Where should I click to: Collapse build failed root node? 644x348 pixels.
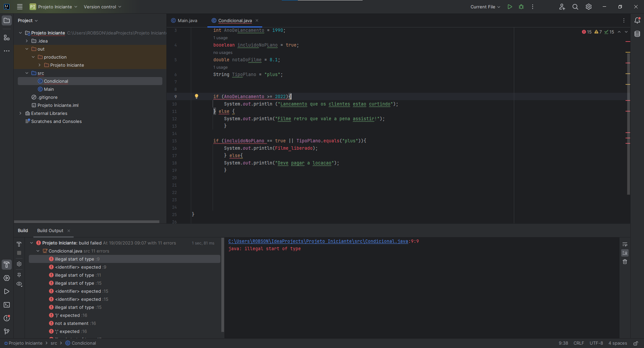(x=32, y=243)
